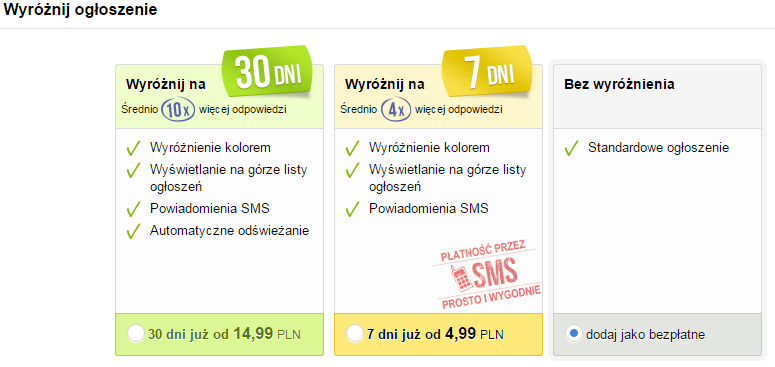Click Standardowe ogłoszenie feature text

coord(658,148)
